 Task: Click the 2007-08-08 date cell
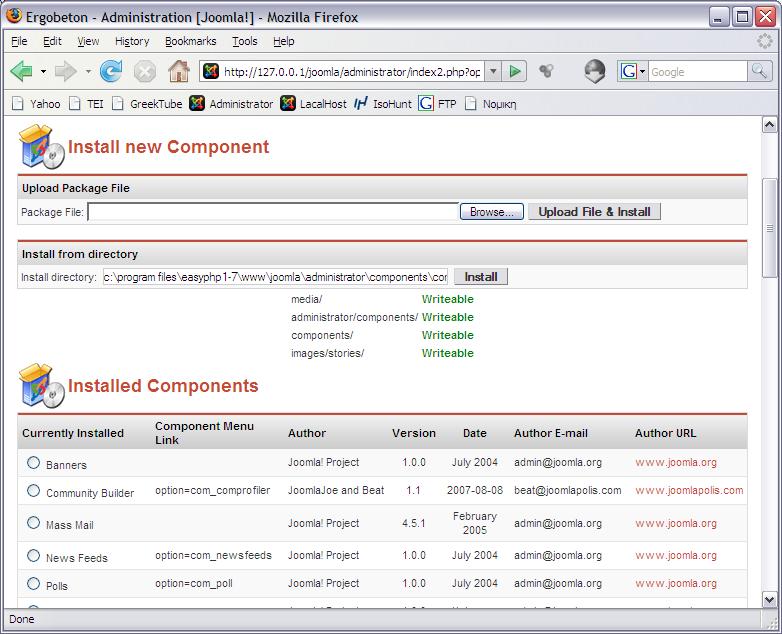[475, 490]
